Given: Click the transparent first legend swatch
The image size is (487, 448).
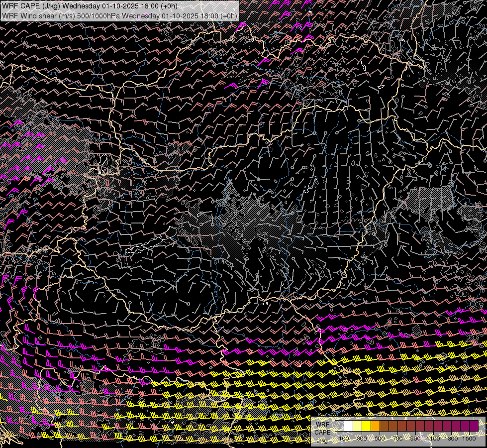Looking at the screenshot, I should click(x=339, y=426).
